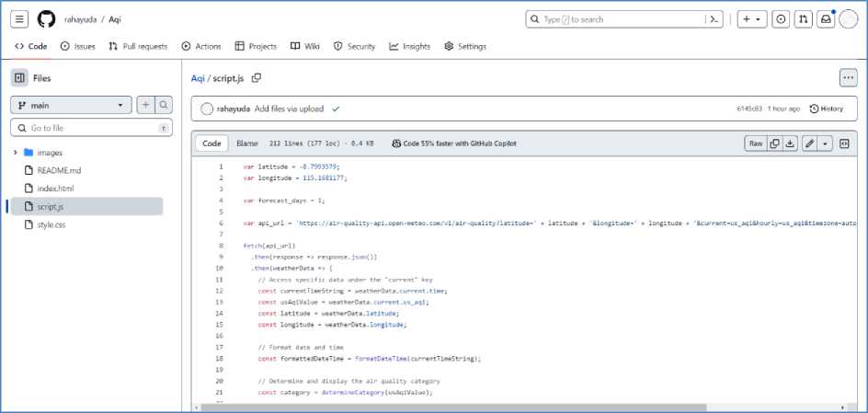Edit this file with the pencil icon
This screenshot has height=413, width=868.
click(809, 143)
